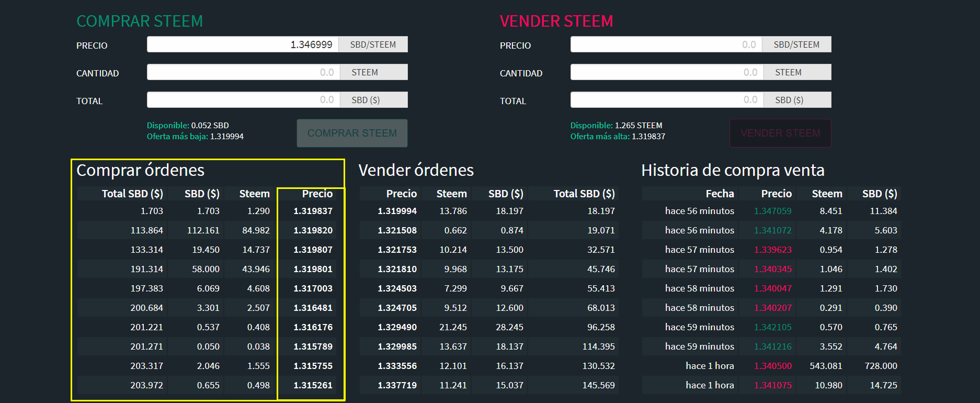Click the green COMPRAR STEEM button
This screenshot has width=980, height=403.
coord(352,133)
